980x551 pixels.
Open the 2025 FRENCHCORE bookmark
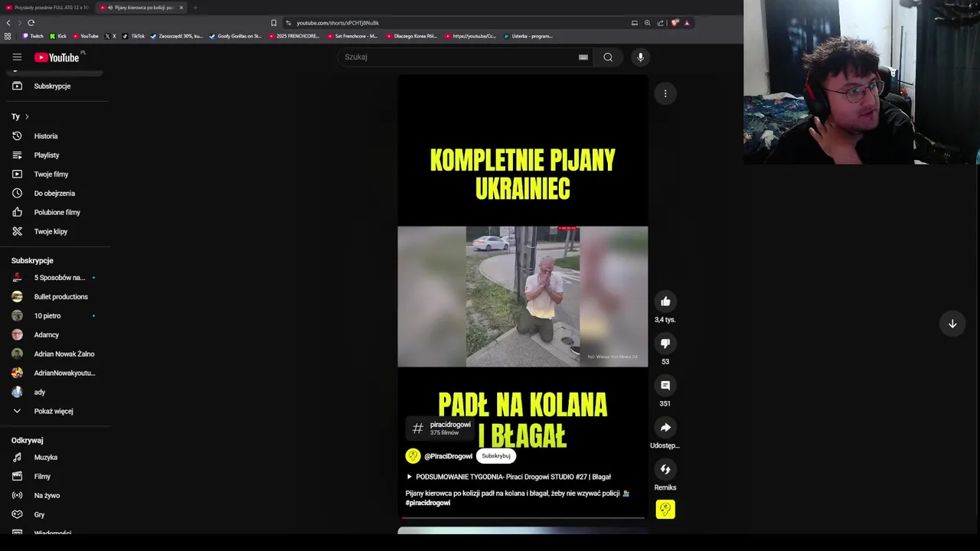[x=294, y=36]
